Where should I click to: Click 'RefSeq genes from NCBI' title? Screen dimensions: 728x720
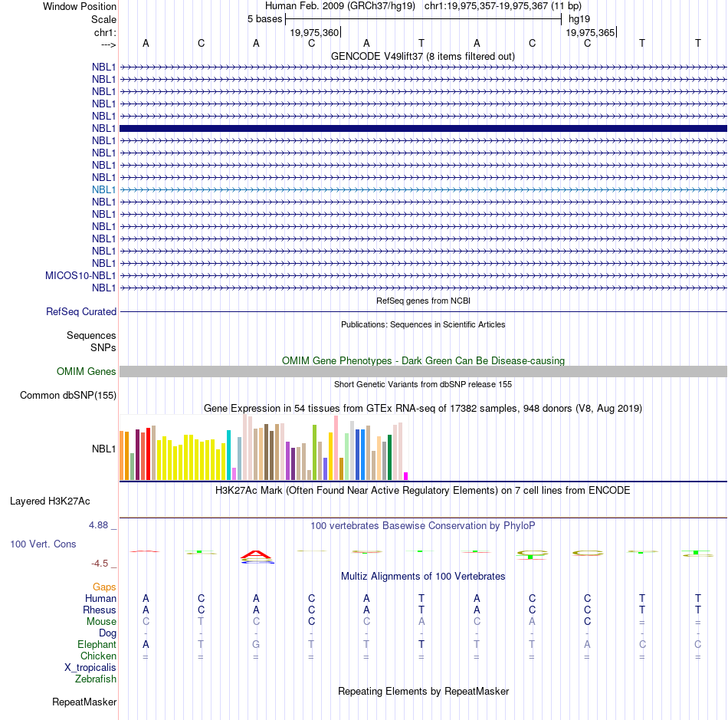click(x=423, y=301)
